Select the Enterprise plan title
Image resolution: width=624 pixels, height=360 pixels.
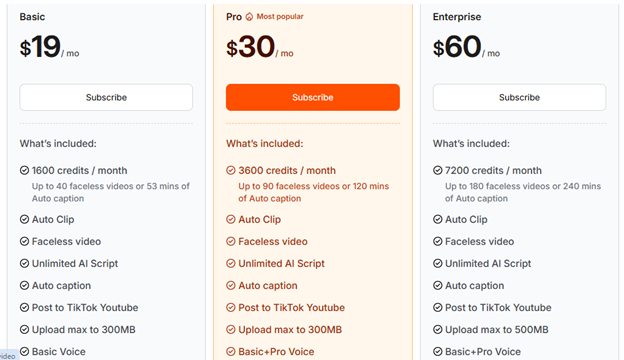pos(457,17)
